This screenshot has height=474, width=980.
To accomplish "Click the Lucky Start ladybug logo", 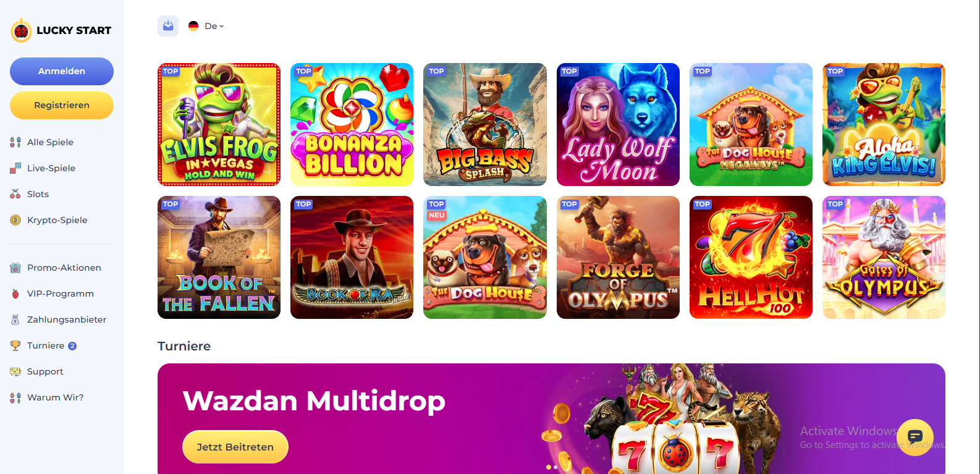I will (x=21, y=30).
